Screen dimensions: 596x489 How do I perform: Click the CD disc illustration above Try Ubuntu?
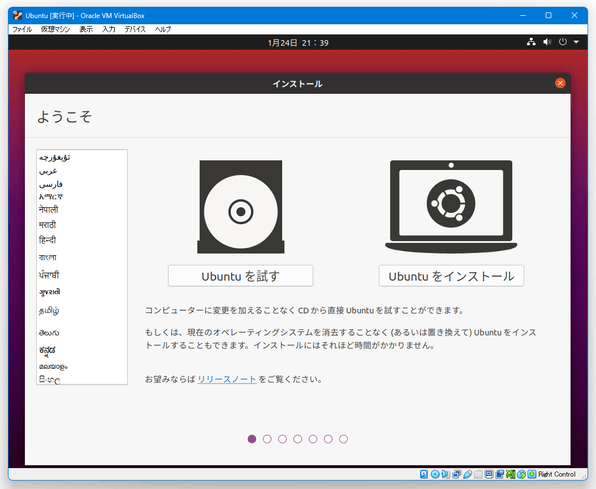(241, 207)
